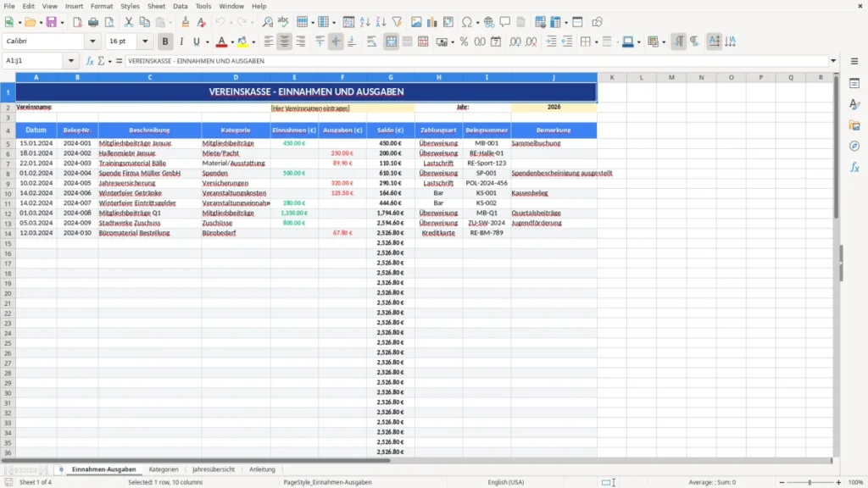The image size is (868, 488).
Task: Open the Sheet menu
Action: [156, 6]
